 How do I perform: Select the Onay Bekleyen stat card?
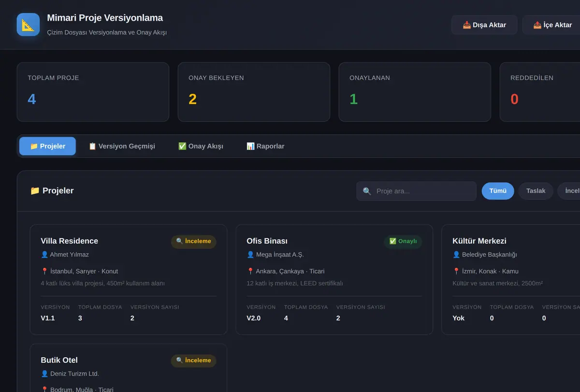[254, 92]
